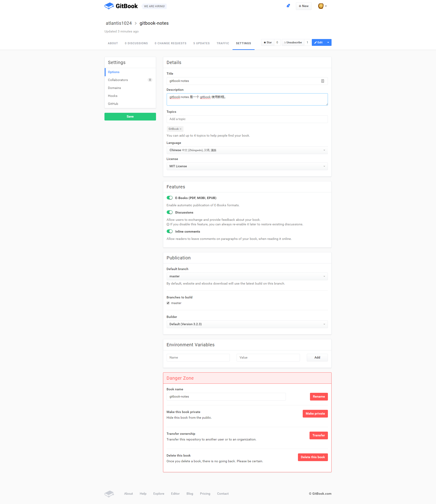Toggle the Inline comments switch
This screenshot has height=504, width=436.
(x=170, y=231)
